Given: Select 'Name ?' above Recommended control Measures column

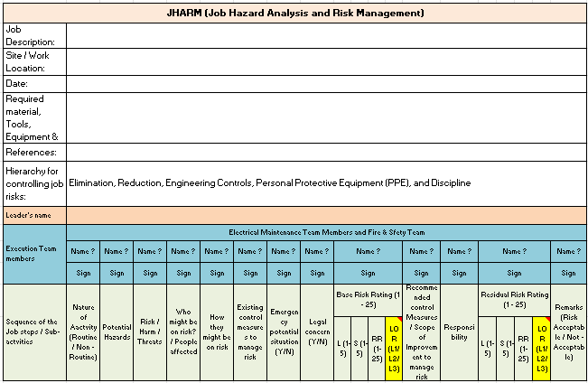Looking at the screenshot, I should [x=422, y=251].
